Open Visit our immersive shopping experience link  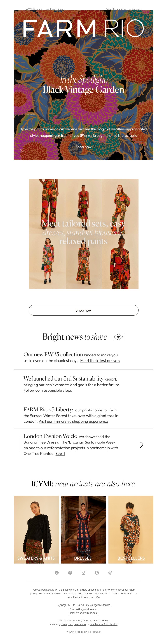(73, 421)
